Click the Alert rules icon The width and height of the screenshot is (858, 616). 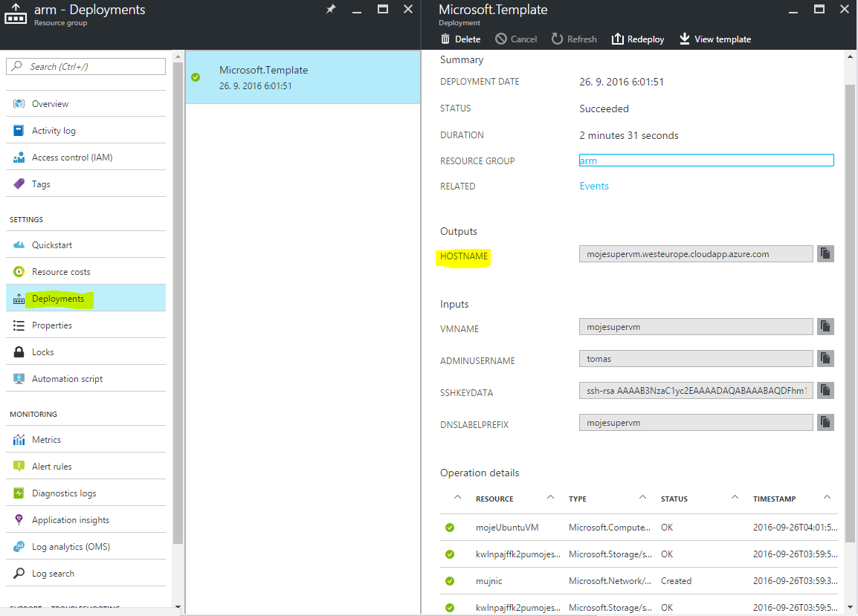coord(19,466)
